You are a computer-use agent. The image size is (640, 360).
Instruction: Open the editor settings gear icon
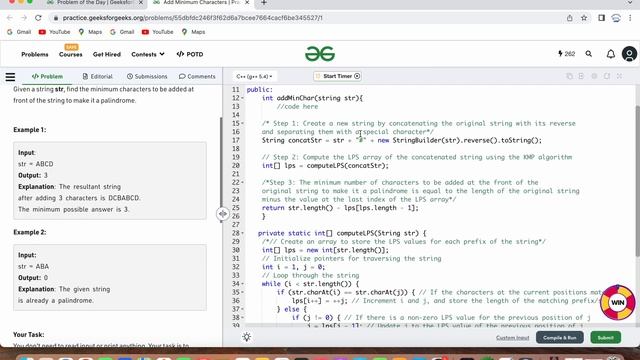pyautogui.click(x=594, y=76)
